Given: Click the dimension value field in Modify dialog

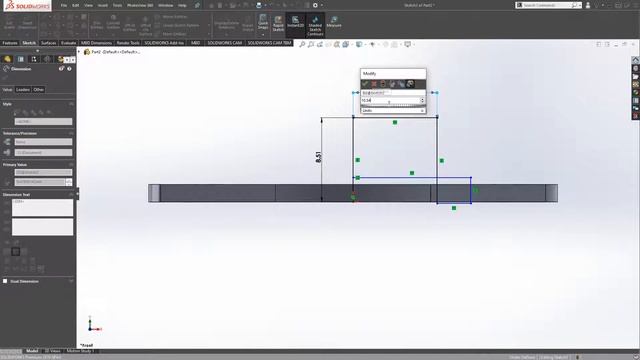Looking at the screenshot, I should point(390,100).
